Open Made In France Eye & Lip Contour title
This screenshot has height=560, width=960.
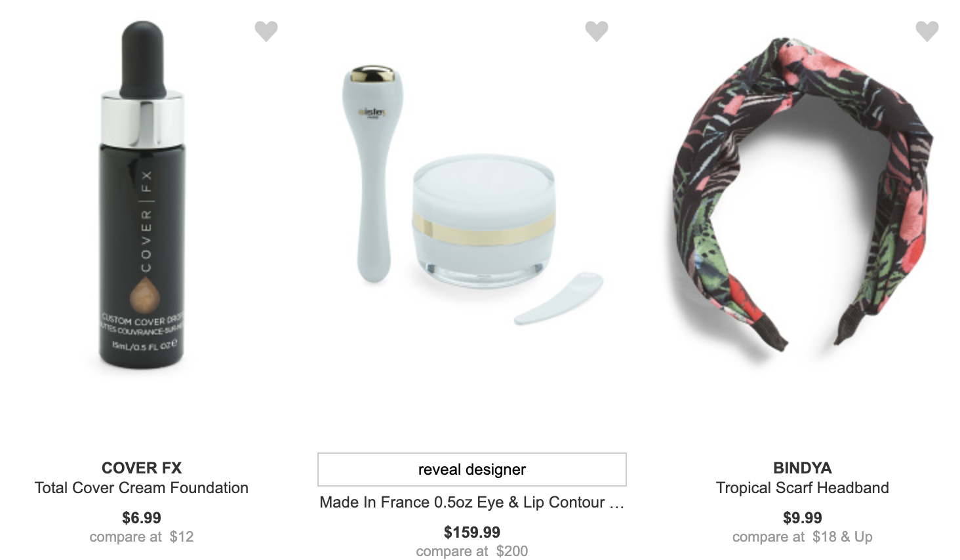(x=472, y=502)
